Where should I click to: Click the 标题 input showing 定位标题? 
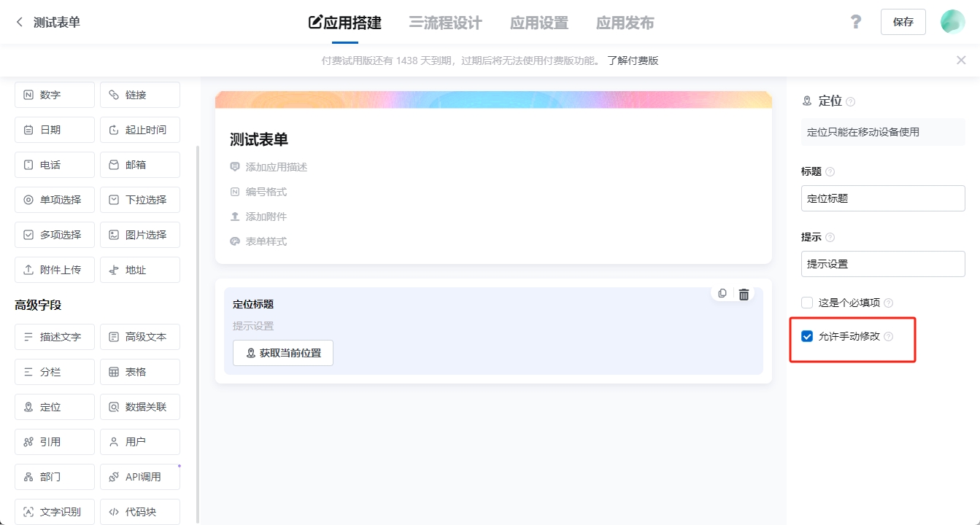882,198
